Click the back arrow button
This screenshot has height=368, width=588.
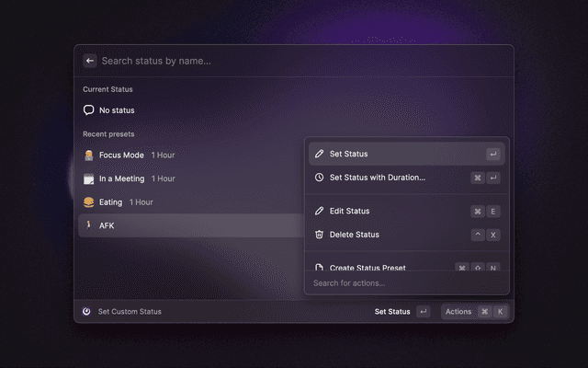click(x=90, y=61)
